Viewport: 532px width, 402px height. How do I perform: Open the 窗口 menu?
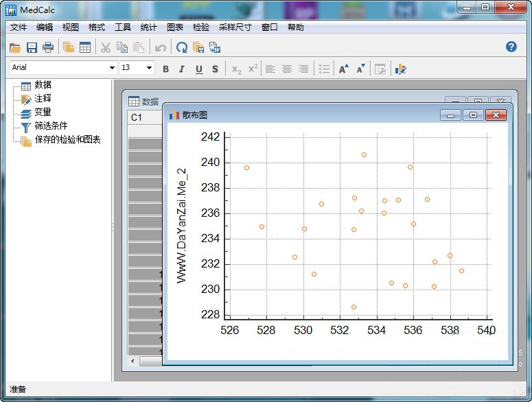click(270, 27)
